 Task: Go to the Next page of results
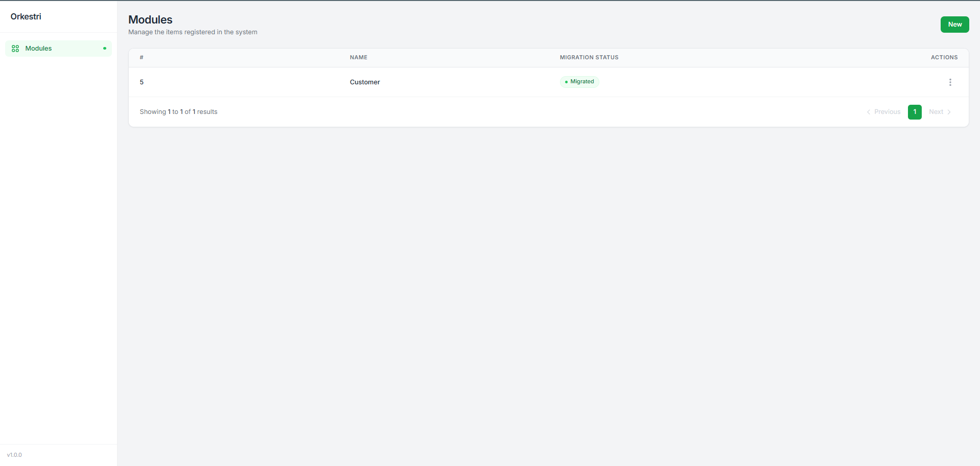pos(936,112)
